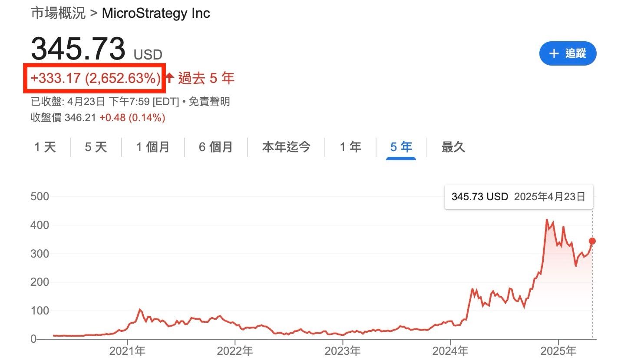
Task: Click the MicroStrategy Inc breadcrumb title
Action: 155,13
